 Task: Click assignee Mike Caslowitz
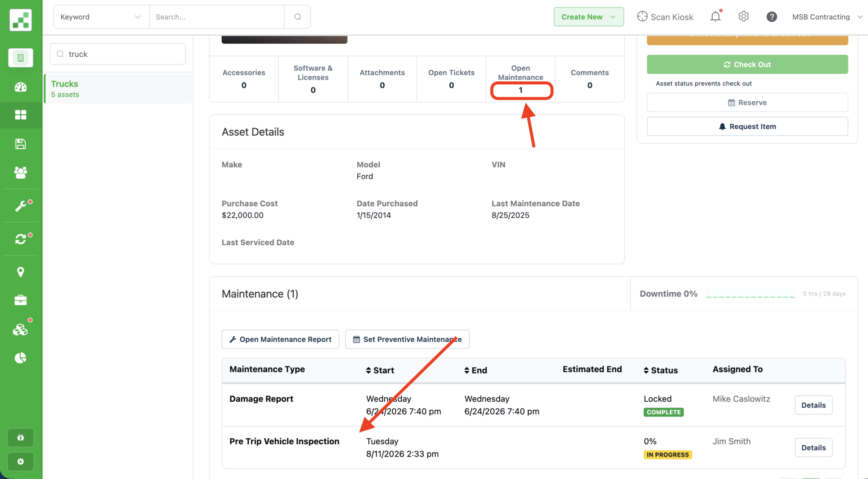pyautogui.click(x=741, y=399)
